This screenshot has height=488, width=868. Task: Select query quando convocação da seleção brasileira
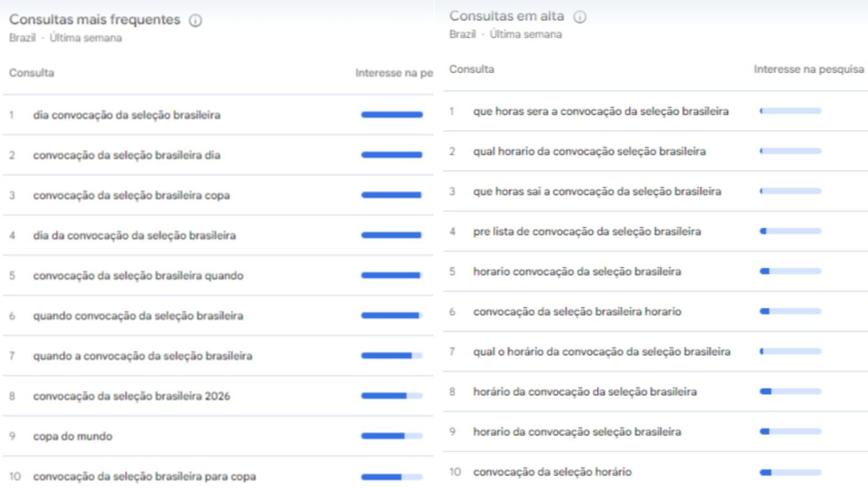(138, 316)
